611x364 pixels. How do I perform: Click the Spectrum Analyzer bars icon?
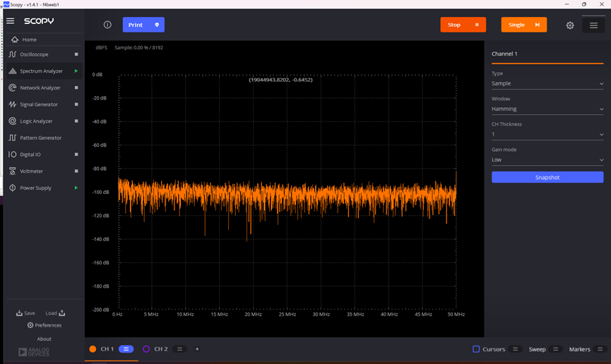(13, 71)
